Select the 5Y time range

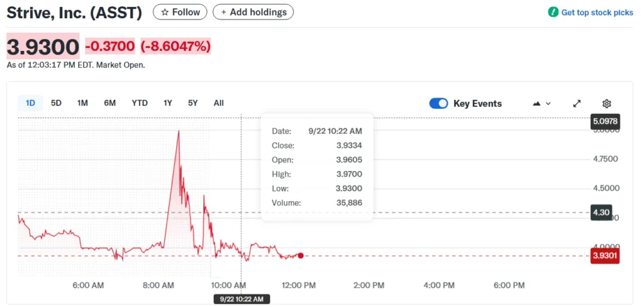(x=192, y=103)
